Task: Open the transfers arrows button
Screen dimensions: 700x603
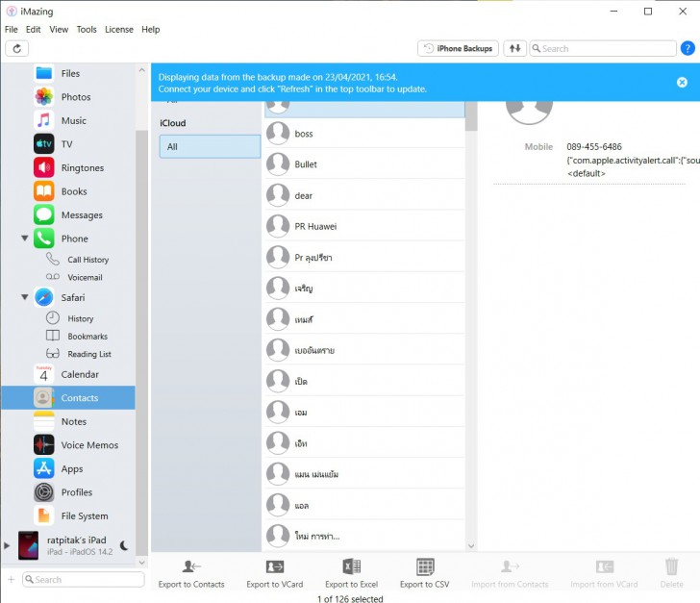Action: 514,49
